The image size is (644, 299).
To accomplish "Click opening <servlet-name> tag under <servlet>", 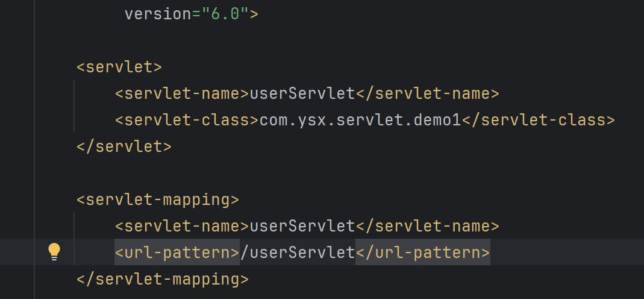I will 183,93.
